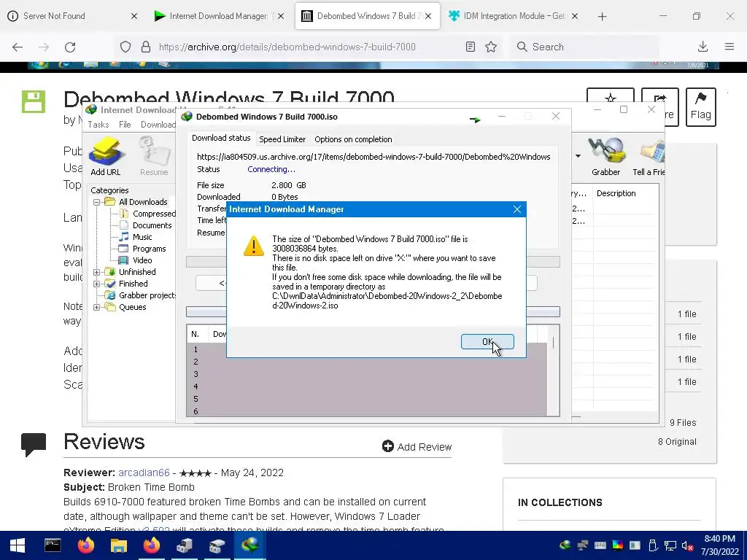Collapse the All Downloads tree node
This screenshot has width=747, height=560.
tap(97, 202)
